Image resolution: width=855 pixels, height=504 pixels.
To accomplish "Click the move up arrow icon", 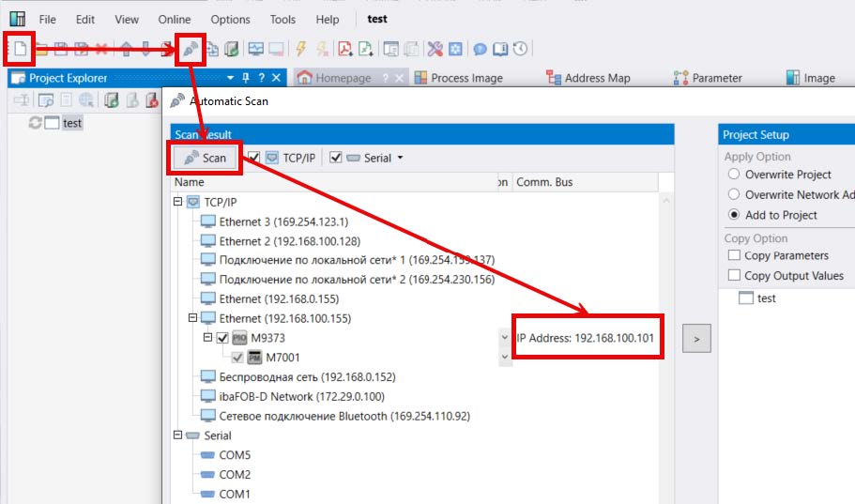I will (126, 49).
